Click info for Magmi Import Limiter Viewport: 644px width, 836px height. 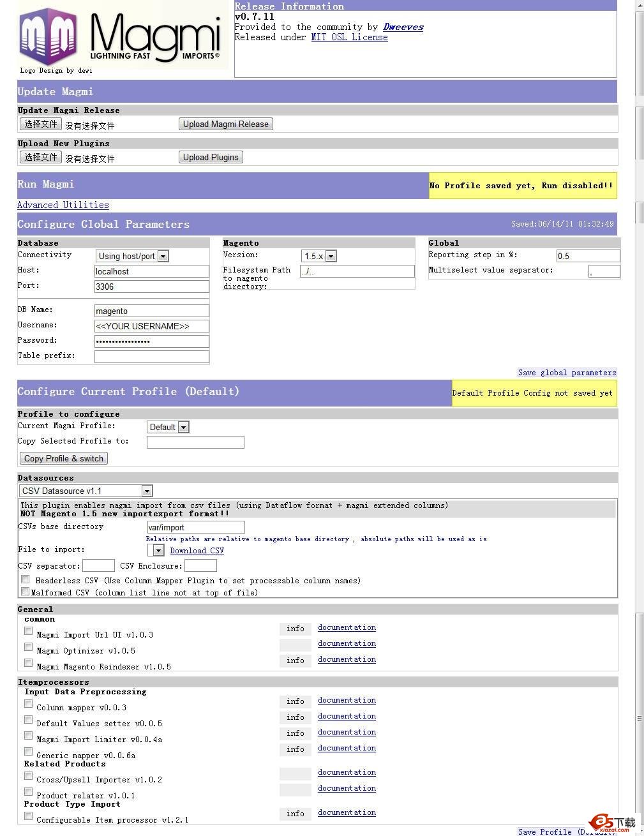point(295,733)
